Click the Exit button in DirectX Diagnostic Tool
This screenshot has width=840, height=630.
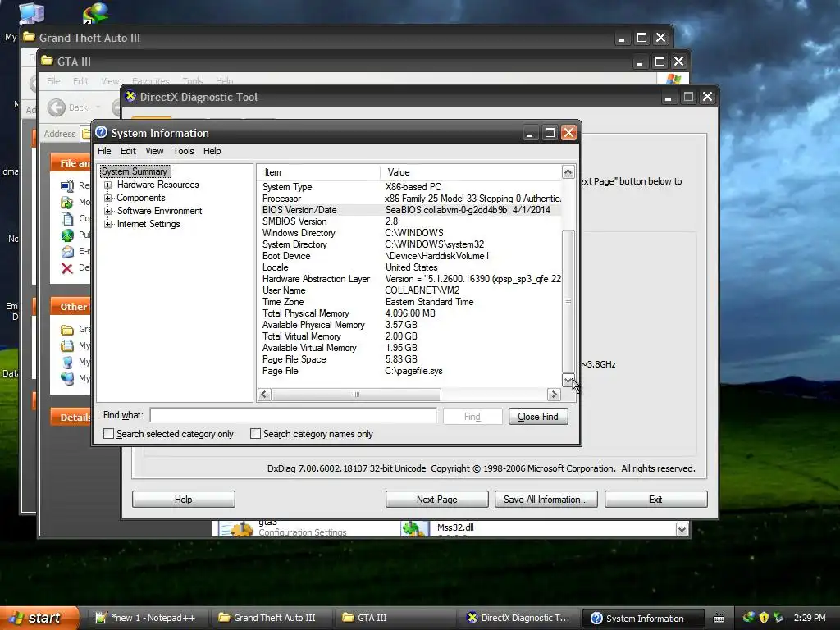655,500
